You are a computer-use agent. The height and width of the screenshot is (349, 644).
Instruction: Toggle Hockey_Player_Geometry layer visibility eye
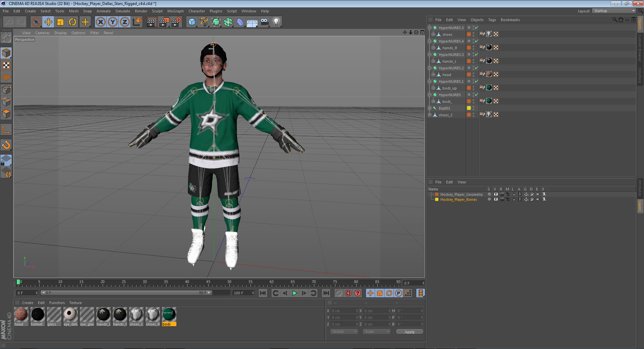coord(496,194)
